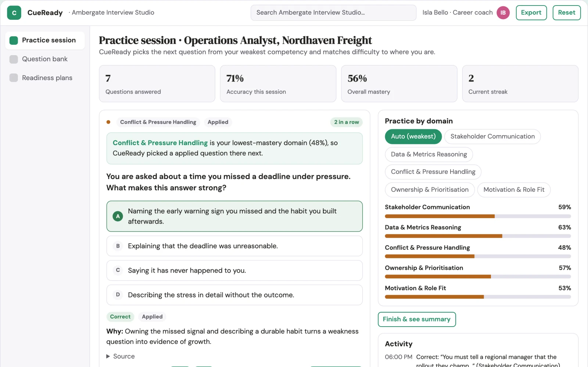Click the Overall mastery stat card

399,84
